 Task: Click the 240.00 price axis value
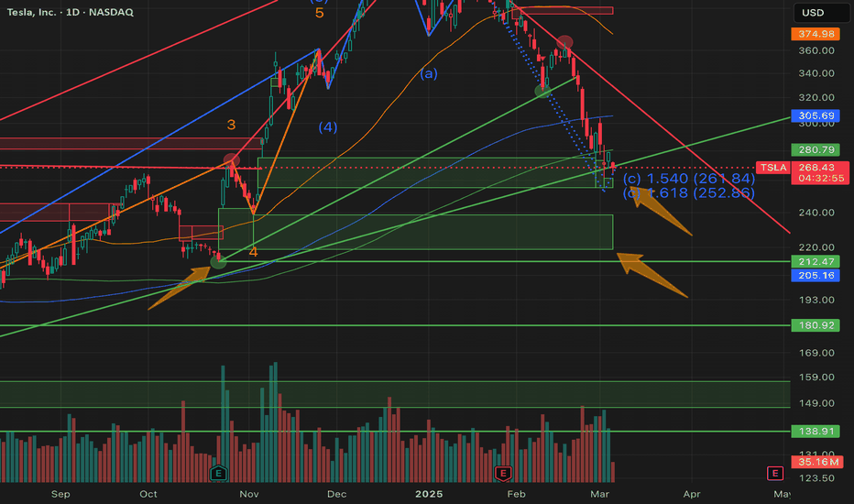click(x=816, y=213)
